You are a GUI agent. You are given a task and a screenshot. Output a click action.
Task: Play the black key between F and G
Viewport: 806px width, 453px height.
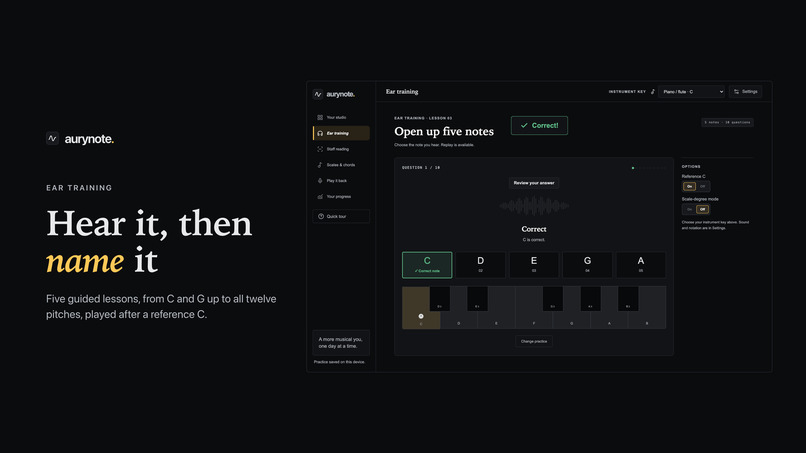tap(553, 299)
